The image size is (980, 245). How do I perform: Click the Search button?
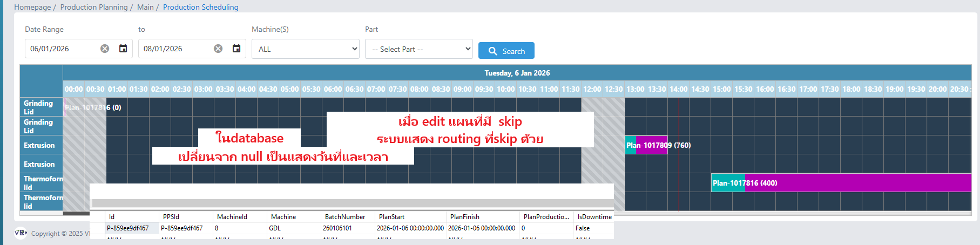[506, 51]
